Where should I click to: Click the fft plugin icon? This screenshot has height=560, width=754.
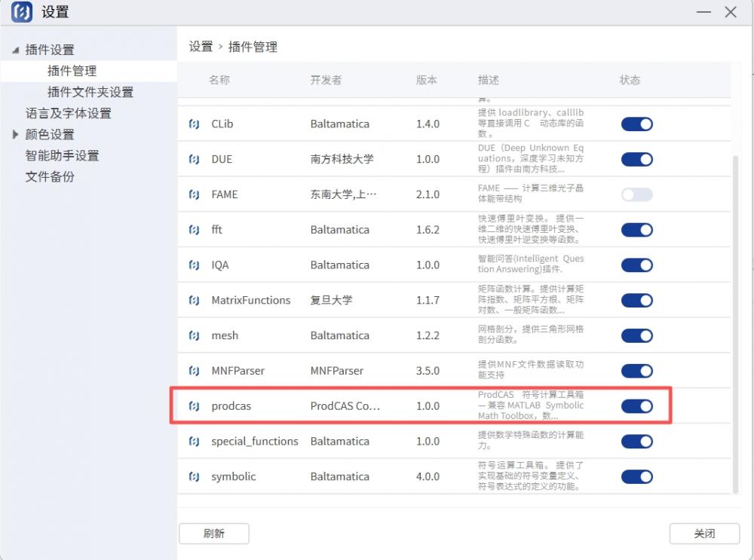194,230
